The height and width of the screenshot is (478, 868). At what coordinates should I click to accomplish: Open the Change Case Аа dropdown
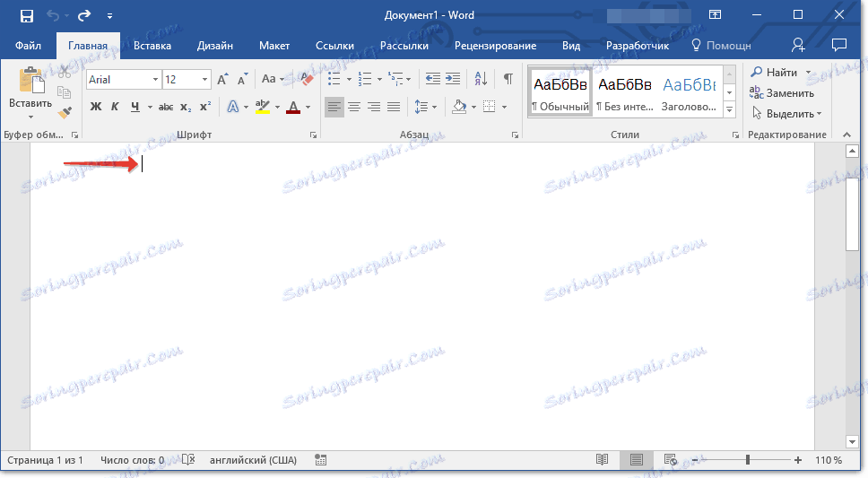point(273,79)
